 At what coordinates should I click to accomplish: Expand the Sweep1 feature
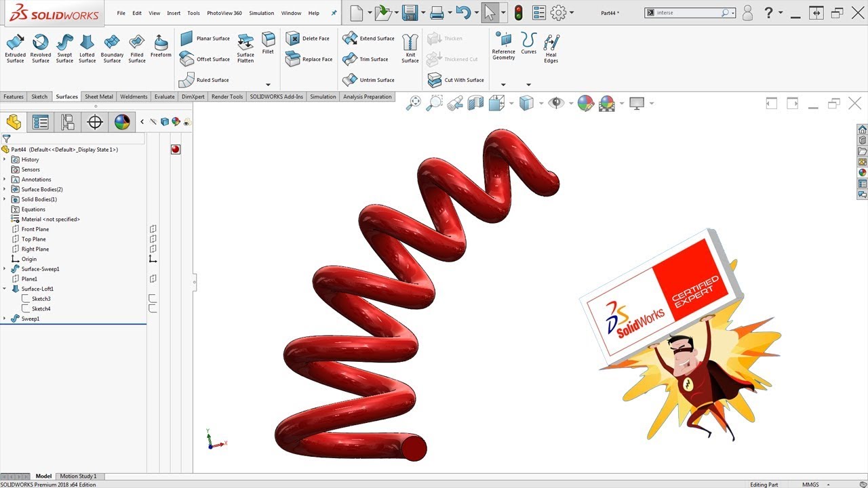click(x=5, y=319)
